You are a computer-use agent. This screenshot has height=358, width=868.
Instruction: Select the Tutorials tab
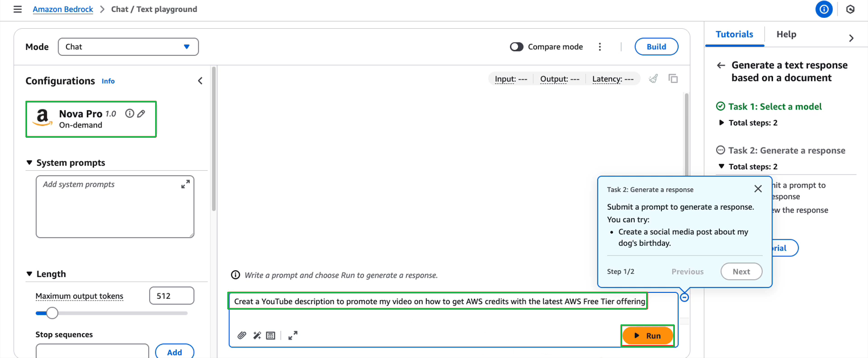[x=734, y=34]
